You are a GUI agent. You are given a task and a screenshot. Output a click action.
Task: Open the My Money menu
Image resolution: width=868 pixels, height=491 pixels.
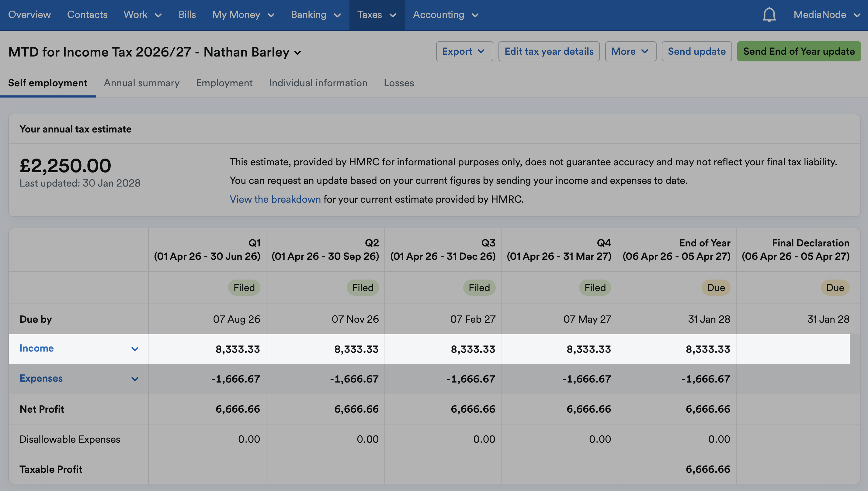tap(243, 15)
